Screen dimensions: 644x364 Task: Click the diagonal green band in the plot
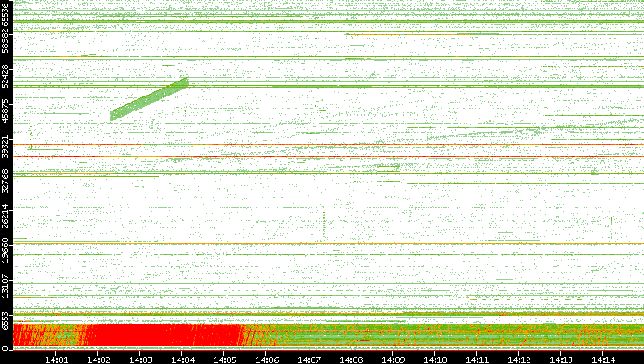coord(149,99)
